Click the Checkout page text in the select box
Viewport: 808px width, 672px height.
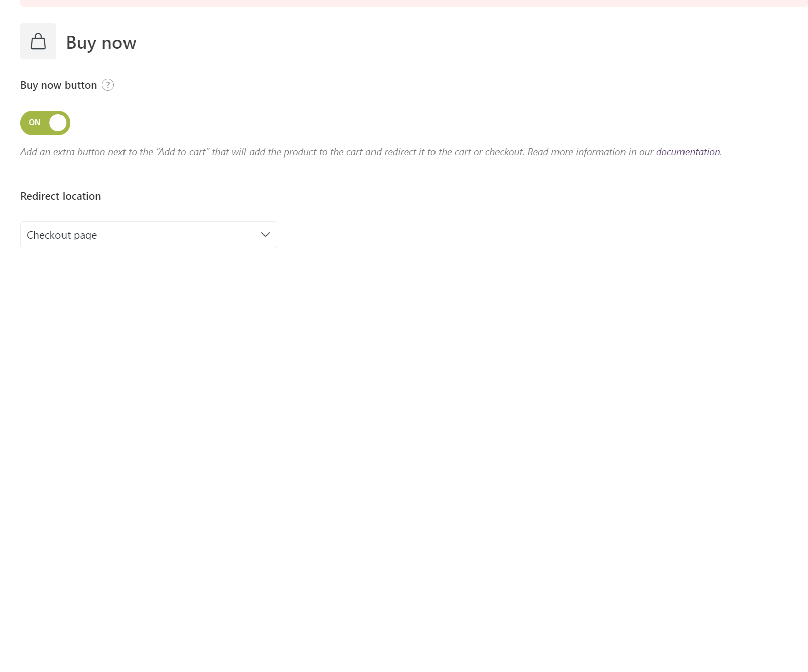click(x=61, y=235)
